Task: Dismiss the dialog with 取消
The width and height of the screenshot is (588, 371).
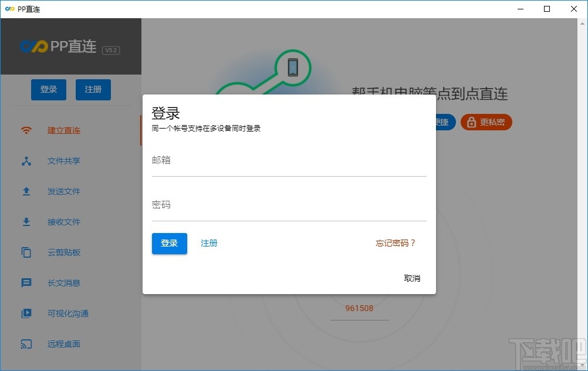Action: point(412,278)
